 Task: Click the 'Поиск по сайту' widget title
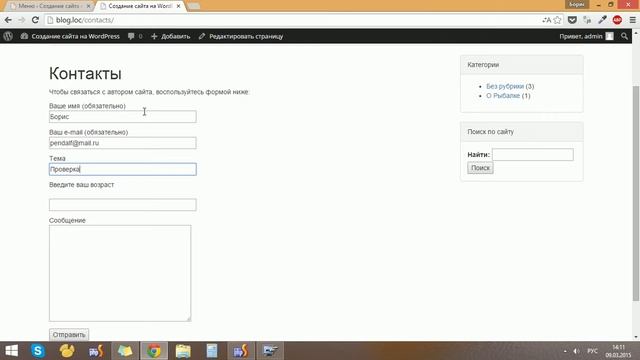[491, 132]
